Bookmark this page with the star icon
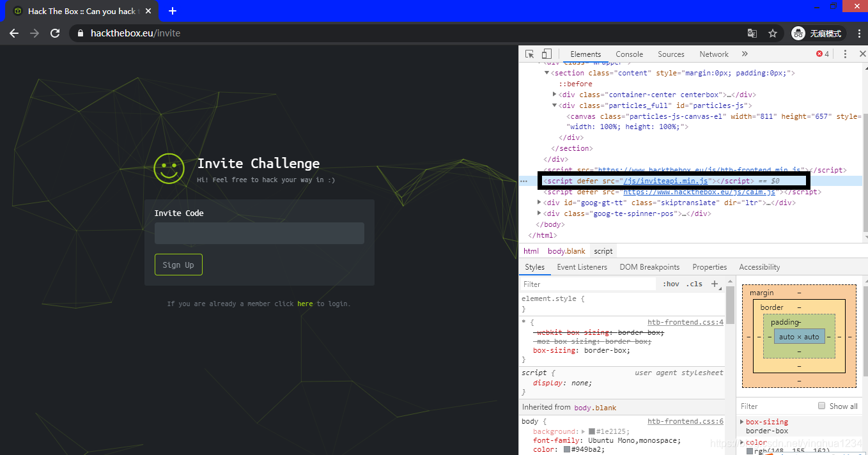The image size is (868, 455). point(773,33)
